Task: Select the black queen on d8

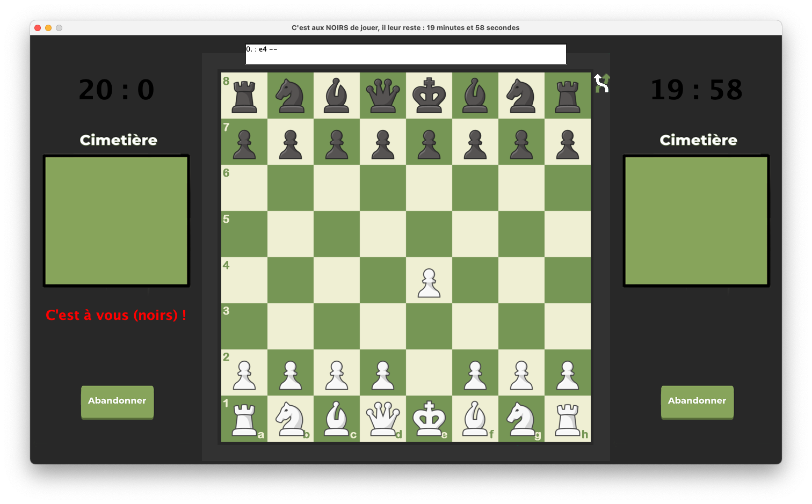Action: (383, 96)
